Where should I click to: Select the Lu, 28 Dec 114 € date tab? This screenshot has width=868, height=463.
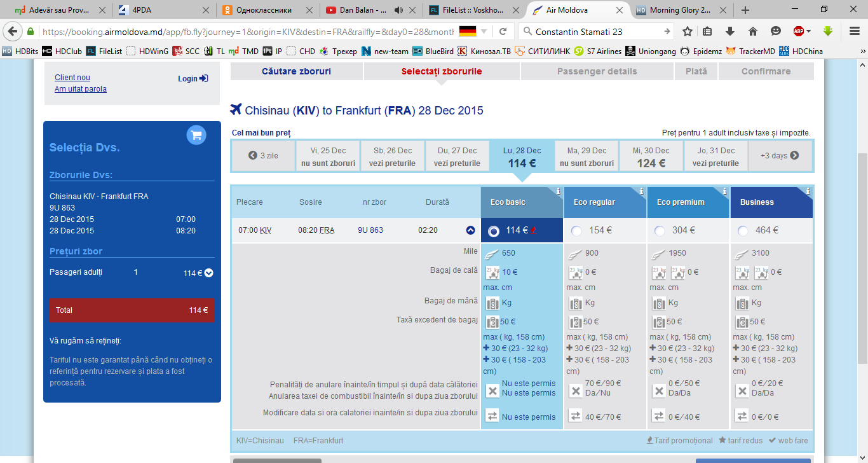(x=522, y=156)
